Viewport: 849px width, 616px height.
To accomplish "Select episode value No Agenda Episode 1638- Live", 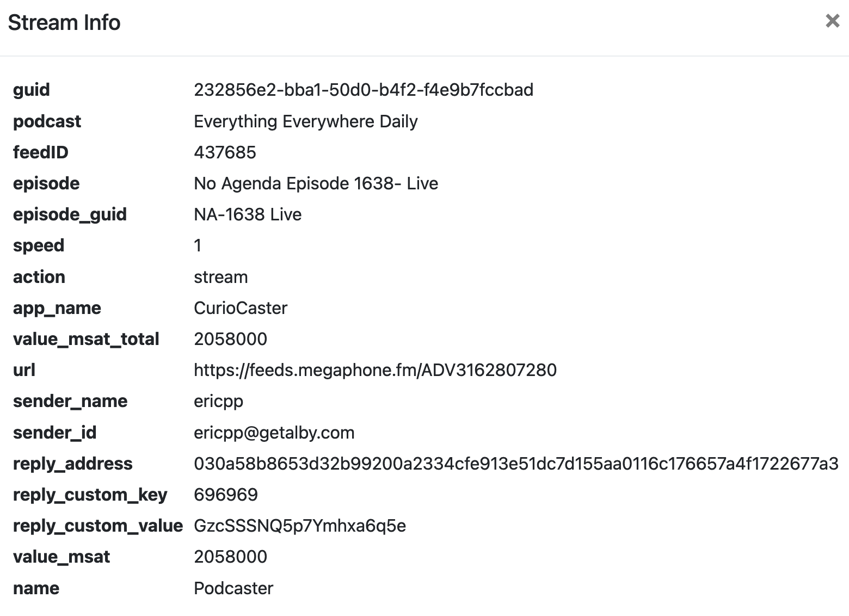I will point(316,183).
